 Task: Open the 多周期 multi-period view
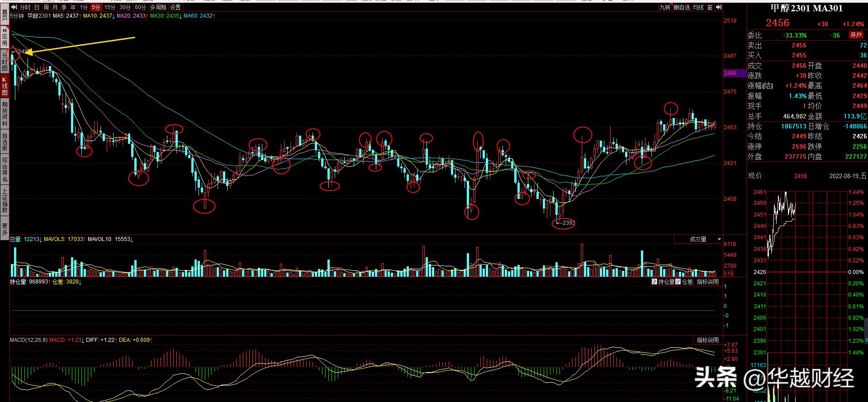click(158, 7)
